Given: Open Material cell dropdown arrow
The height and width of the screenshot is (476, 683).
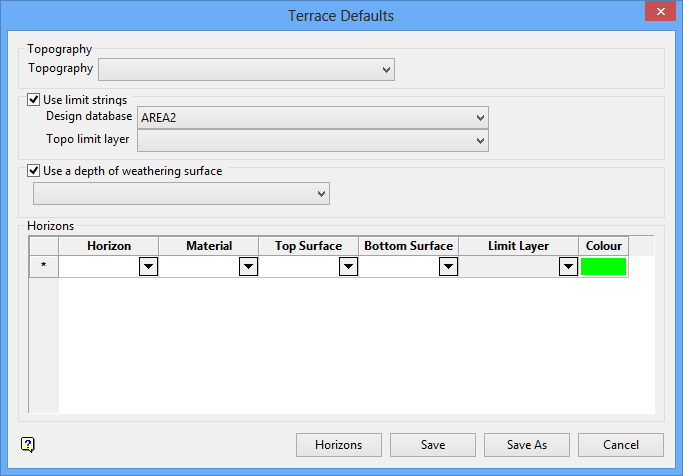Looking at the screenshot, I should (x=248, y=267).
